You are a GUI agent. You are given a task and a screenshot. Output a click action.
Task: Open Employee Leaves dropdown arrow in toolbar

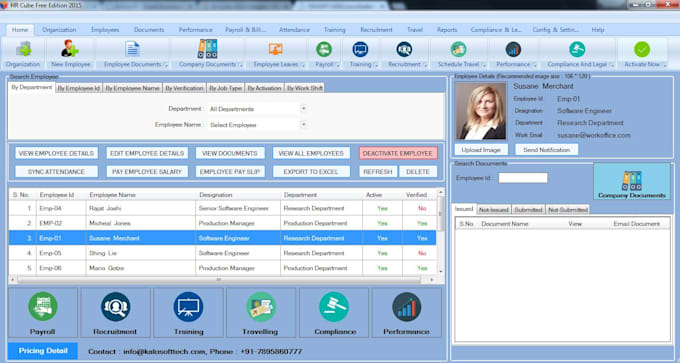click(x=303, y=65)
